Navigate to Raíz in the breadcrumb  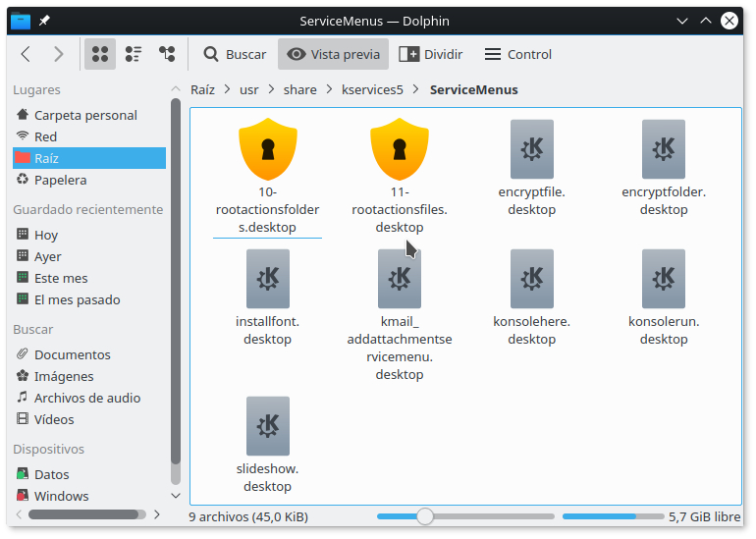pos(202,89)
